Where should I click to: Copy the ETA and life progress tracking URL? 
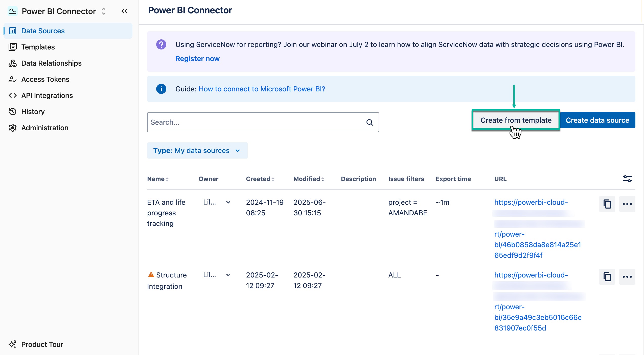pos(607,204)
